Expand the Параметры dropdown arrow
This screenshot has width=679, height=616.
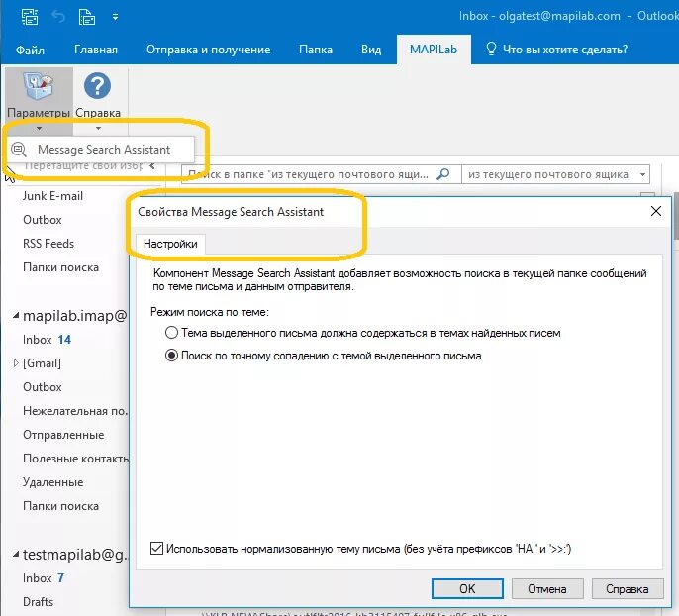coord(39,128)
